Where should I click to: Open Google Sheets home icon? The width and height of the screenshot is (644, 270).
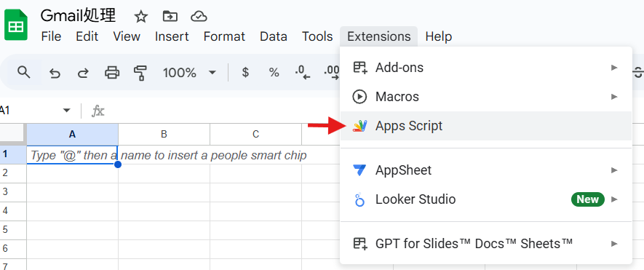(x=16, y=25)
